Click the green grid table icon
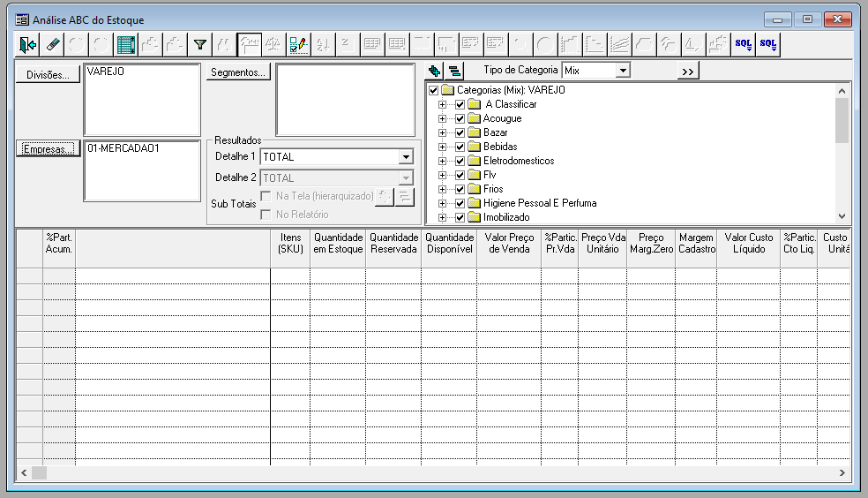Image resolution: width=868 pixels, height=498 pixels. pos(126,44)
